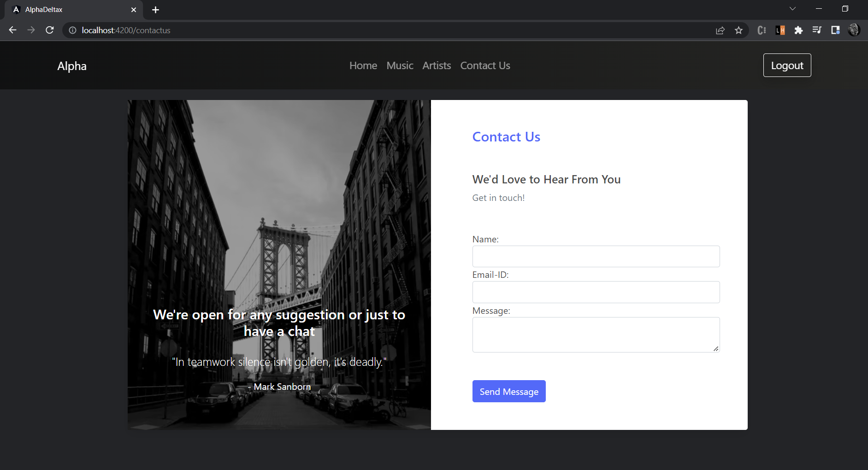
Task: Click the Contact Us blue heading
Action: [506, 137]
